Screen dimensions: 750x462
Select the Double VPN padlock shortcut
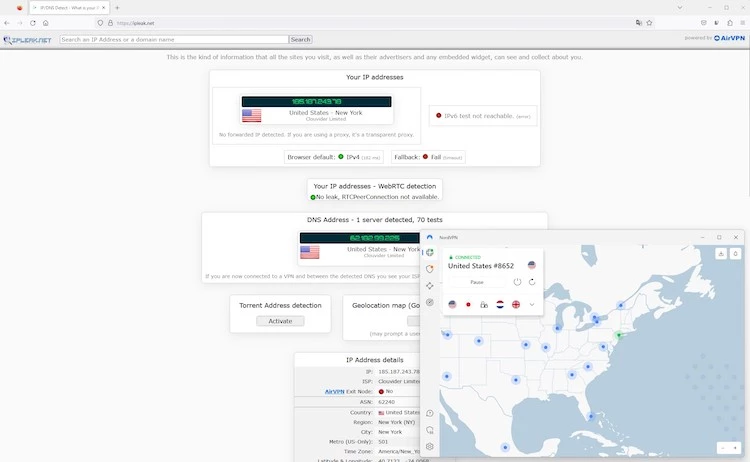(x=484, y=304)
